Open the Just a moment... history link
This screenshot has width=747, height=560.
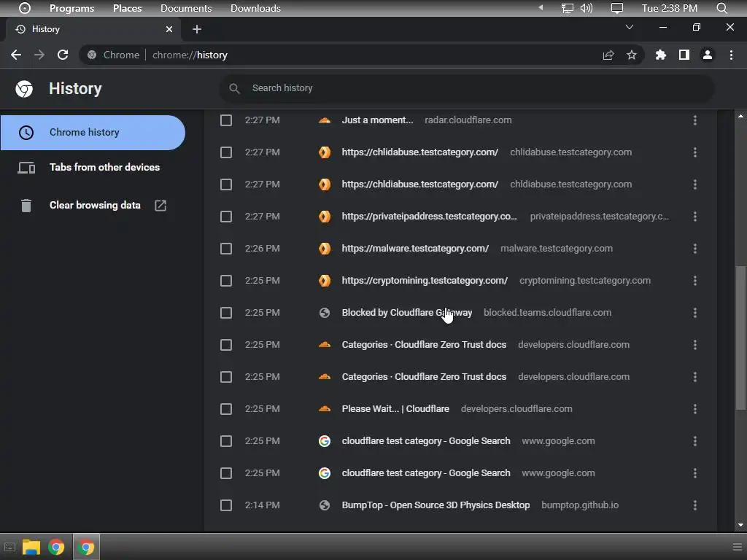tap(377, 120)
